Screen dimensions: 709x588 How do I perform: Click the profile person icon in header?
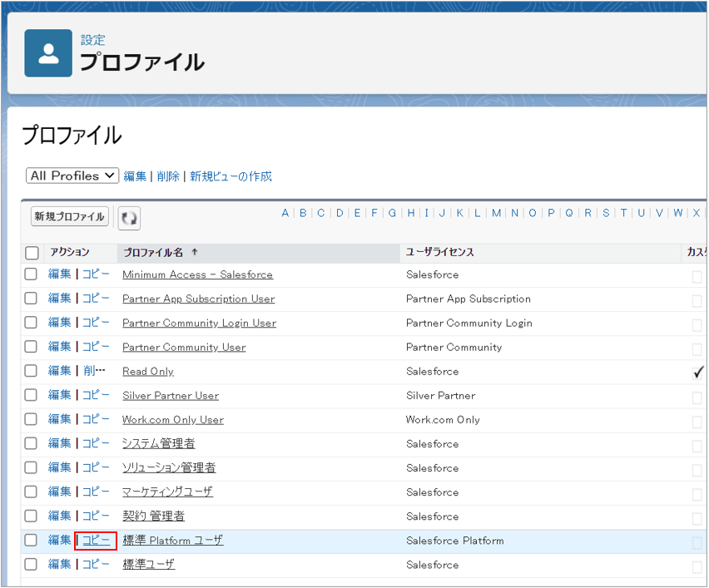48,53
